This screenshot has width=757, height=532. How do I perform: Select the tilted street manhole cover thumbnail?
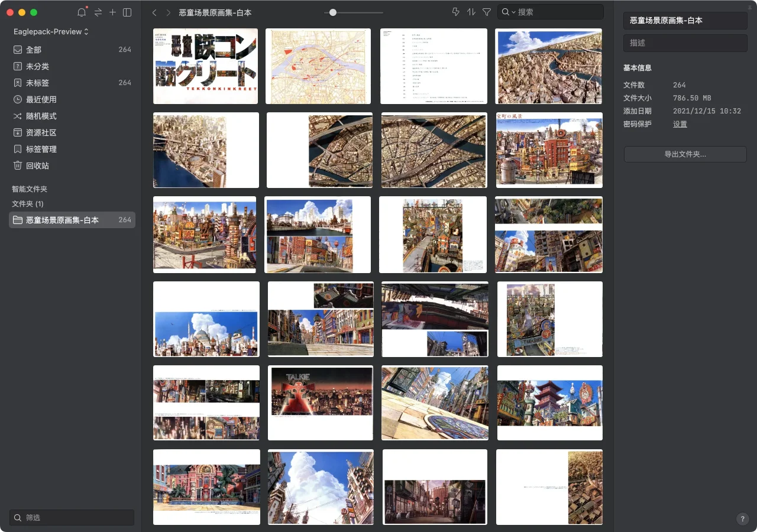pos(435,403)
